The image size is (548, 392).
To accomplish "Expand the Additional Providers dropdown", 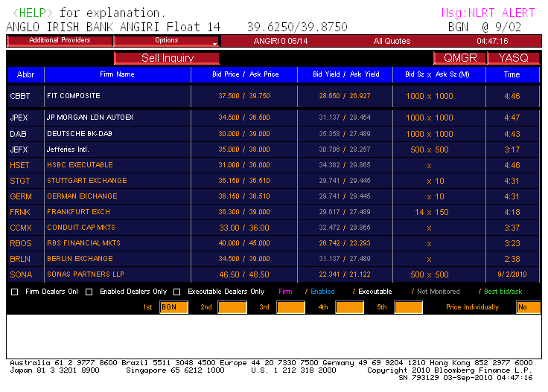I will click(60, 41).
